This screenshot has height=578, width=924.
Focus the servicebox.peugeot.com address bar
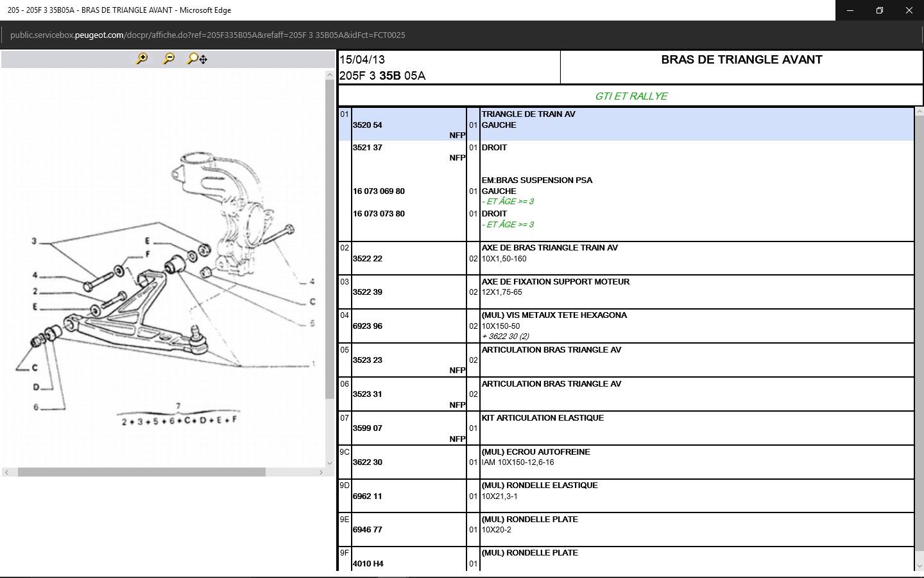(x=208, y=35)
